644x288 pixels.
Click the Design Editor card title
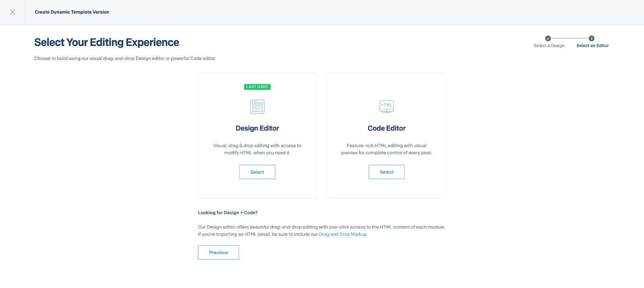point(257,128)
